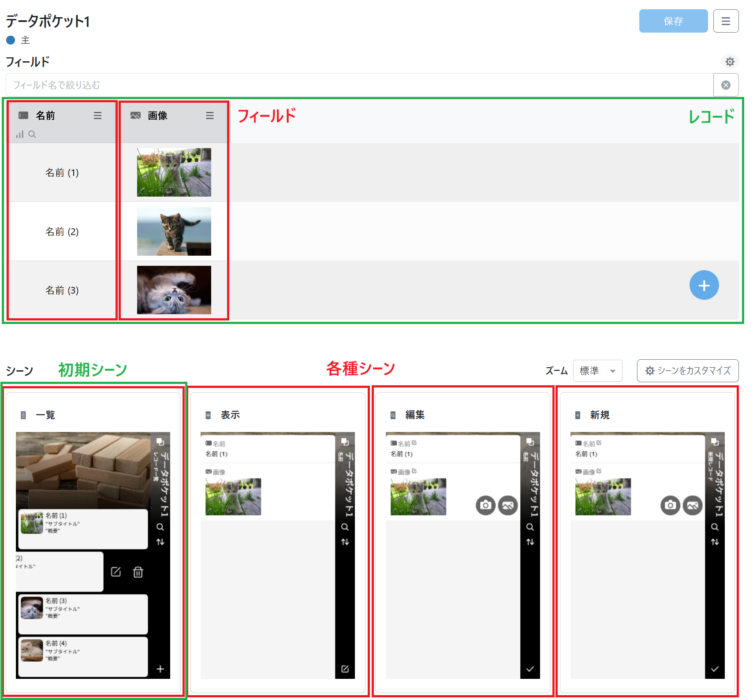Clear the field name filter
Screen dimensions: 753x700
click(x=726, y=85)
